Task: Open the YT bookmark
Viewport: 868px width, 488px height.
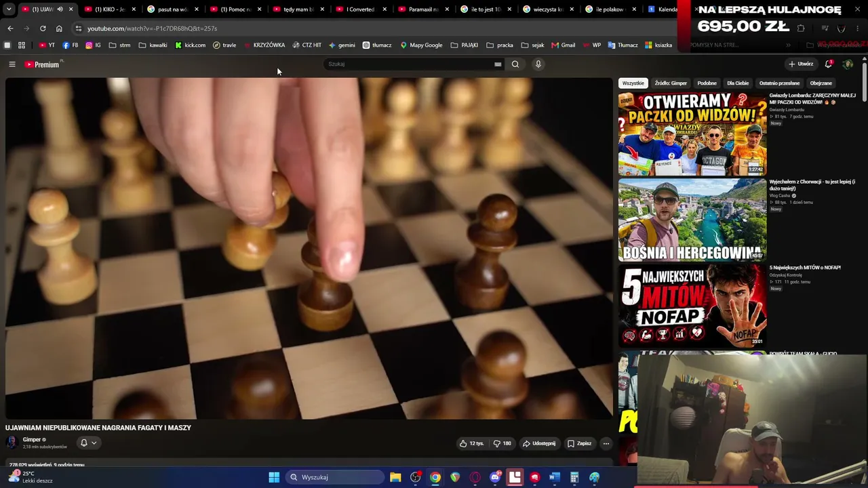Action: tap(47, 45)
